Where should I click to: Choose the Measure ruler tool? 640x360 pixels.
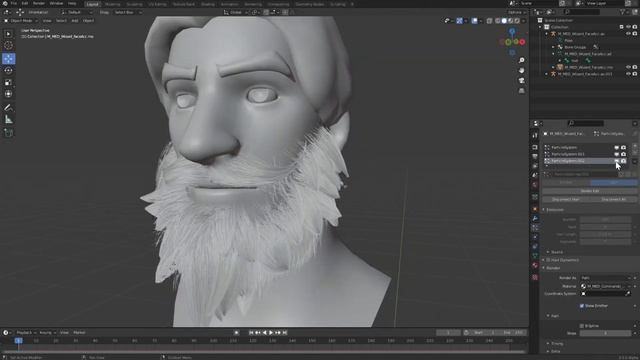8,119
